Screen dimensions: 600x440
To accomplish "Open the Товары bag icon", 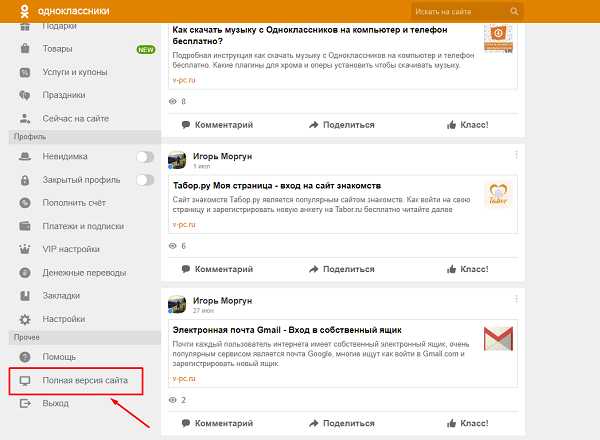I will pos(25,49).
